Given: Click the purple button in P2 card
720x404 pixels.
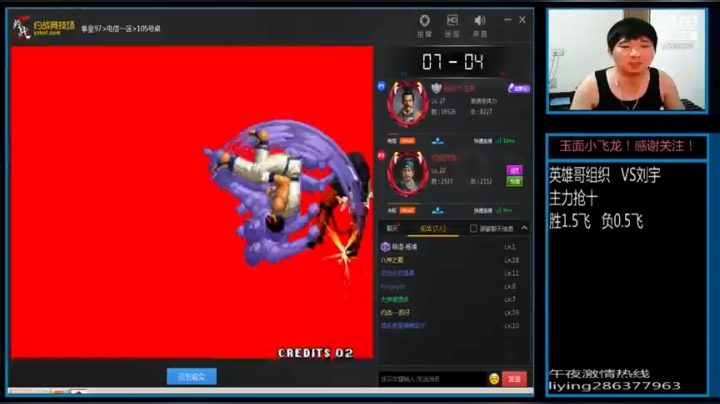Looking at the screenshot, I should click(x=514, y=170).
